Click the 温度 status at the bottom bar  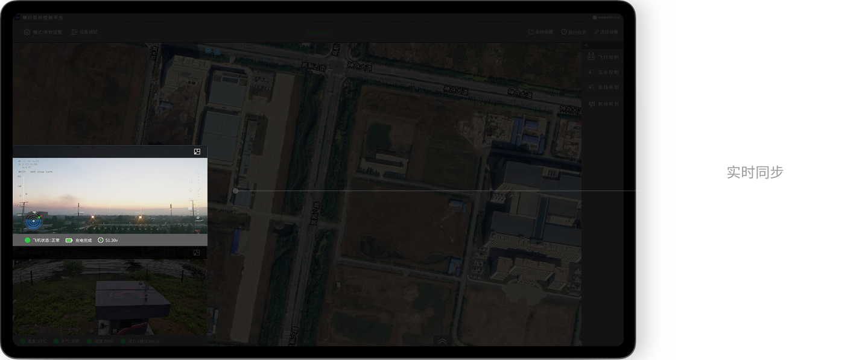click(x=33, y=341)
